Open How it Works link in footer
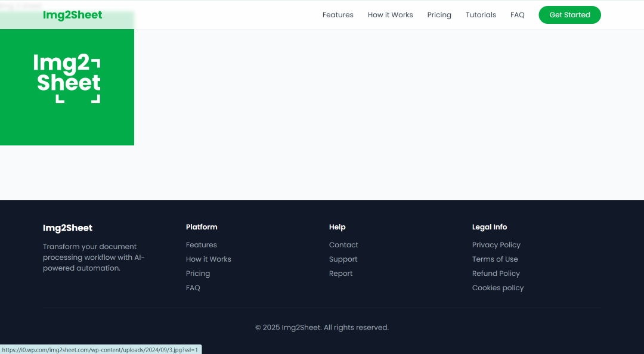Viewport: 644px width, 354px height. pyautogui.click(x=208, y=259)
